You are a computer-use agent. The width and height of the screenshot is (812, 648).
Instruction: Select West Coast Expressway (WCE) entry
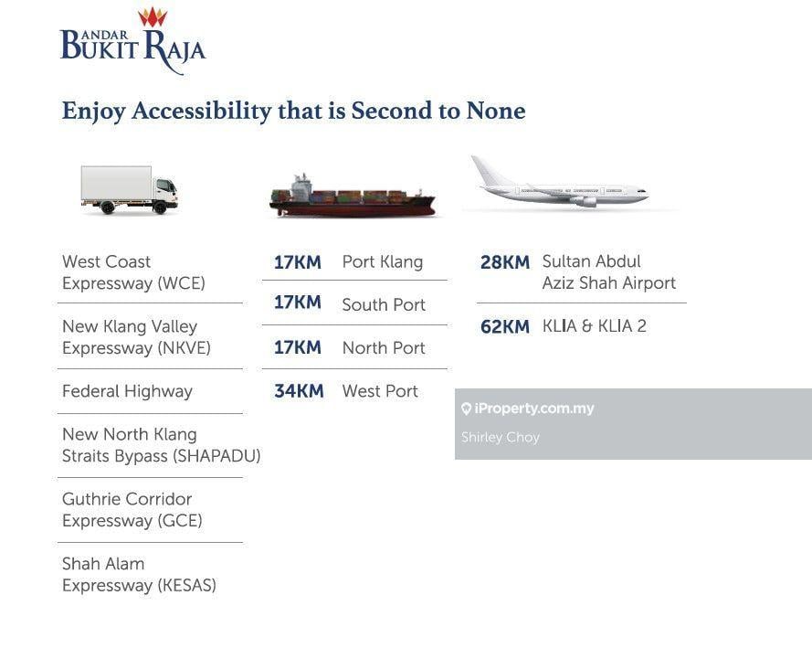tap(133, 272)
